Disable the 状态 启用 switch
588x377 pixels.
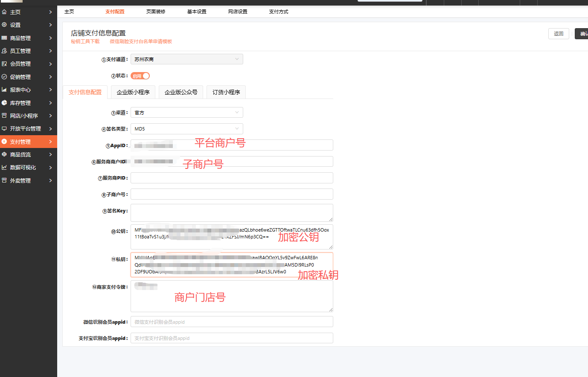tap(140, 76)
